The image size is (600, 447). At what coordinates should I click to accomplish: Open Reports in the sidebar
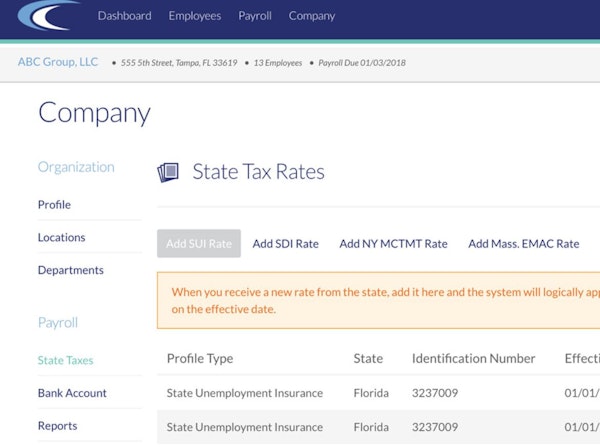[x=57, y=426]
